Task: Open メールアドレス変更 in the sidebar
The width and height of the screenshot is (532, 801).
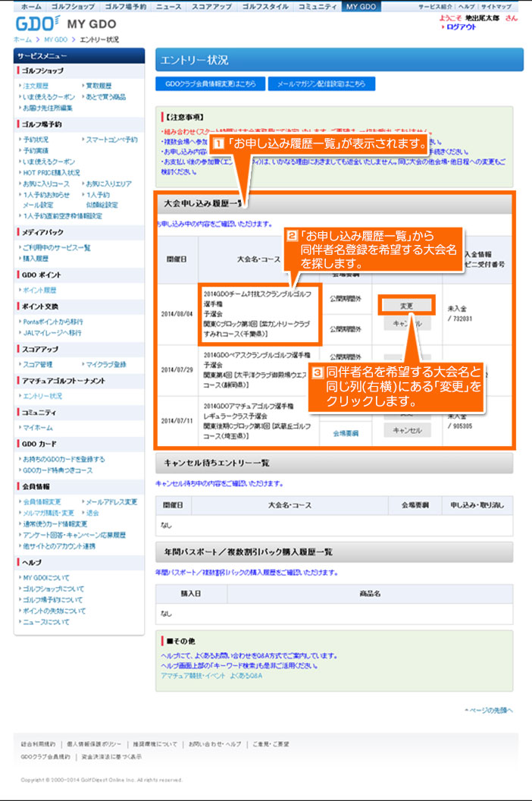Action: point(112,501)
